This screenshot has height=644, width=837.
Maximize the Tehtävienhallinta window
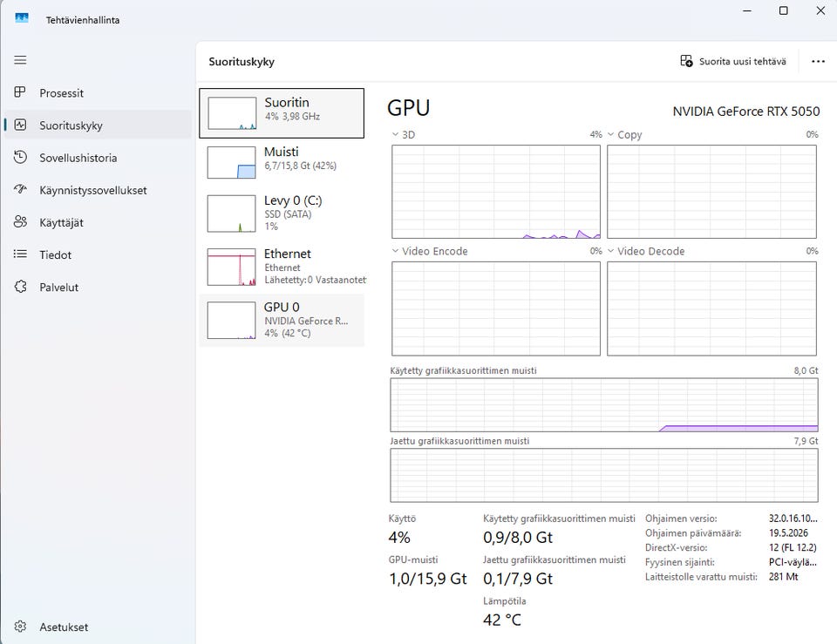point(783,10)
